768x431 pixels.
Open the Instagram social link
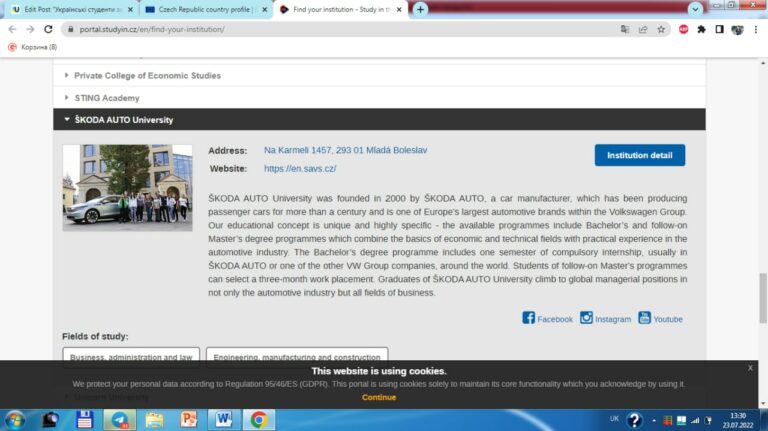[605, 318]
